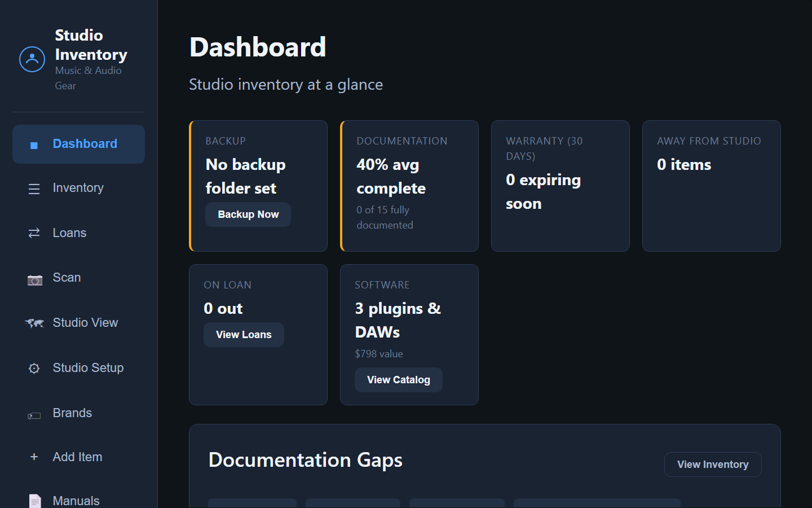This screenshot has width=812, height=508.
Task: Click the View Inventory button
Action: click(713, 465)
